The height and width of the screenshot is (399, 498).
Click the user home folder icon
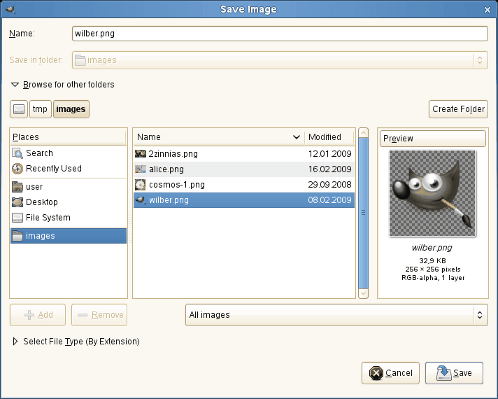point(17,187)
